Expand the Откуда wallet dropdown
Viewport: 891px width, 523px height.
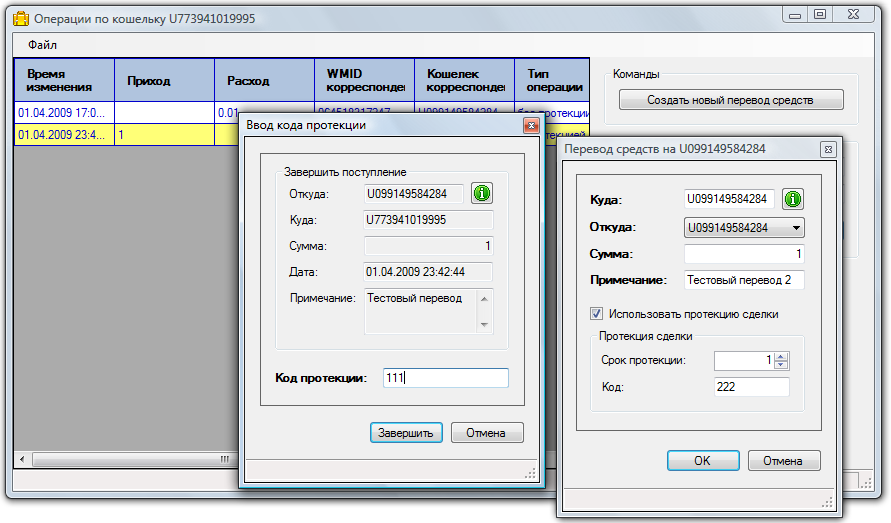point(796,227)
